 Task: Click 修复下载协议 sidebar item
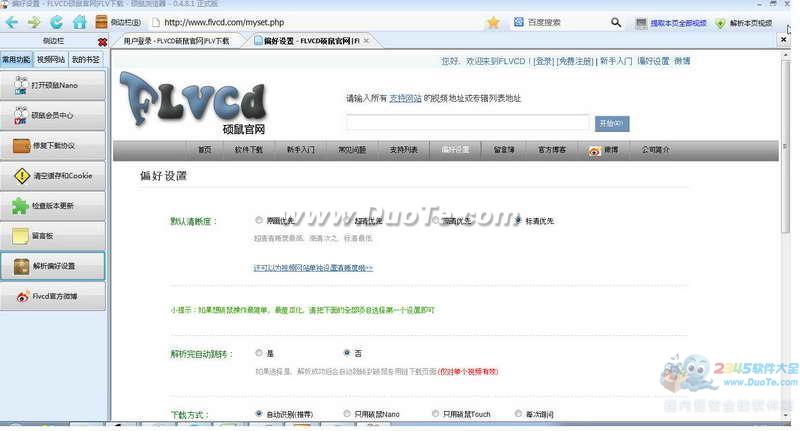(53, 145)
